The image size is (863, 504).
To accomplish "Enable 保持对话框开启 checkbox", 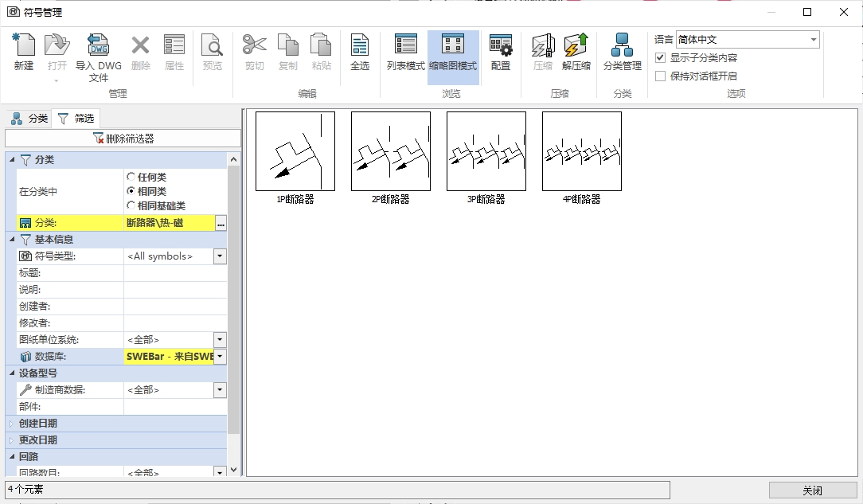I will click(x=660, y=76).
